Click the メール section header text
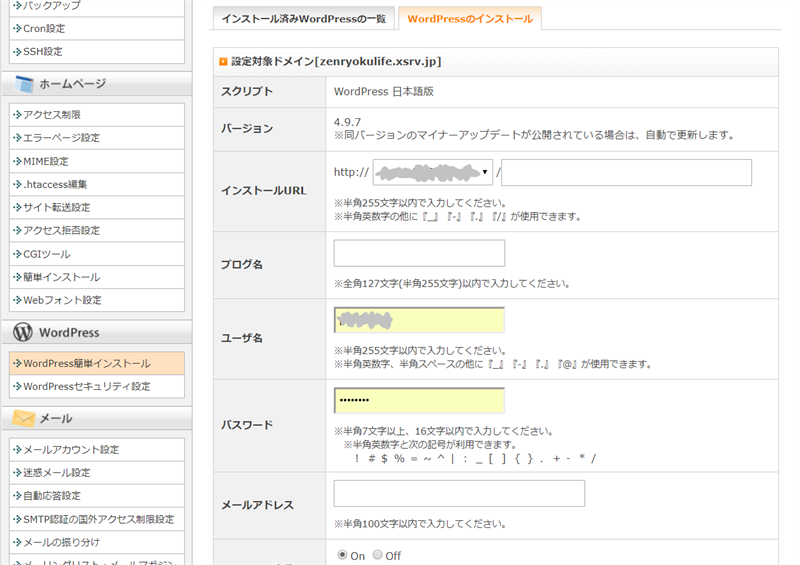The image size is (800, 565). point(56,419)
